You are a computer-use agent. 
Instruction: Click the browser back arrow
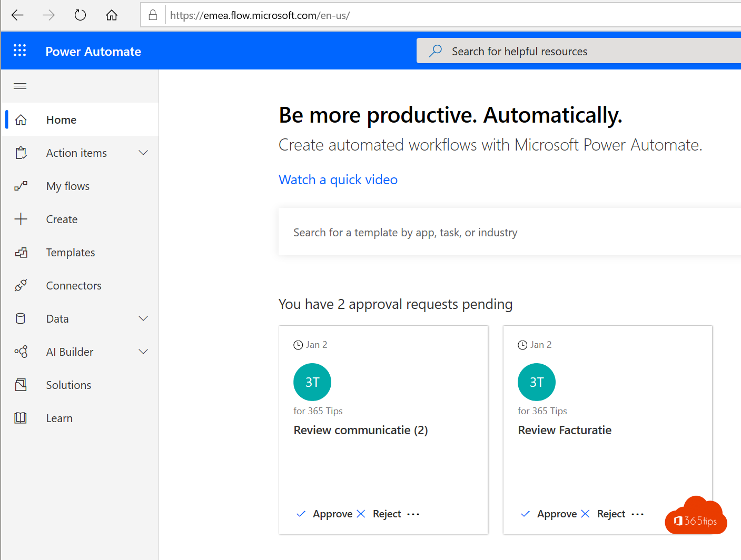coord(17,15)
